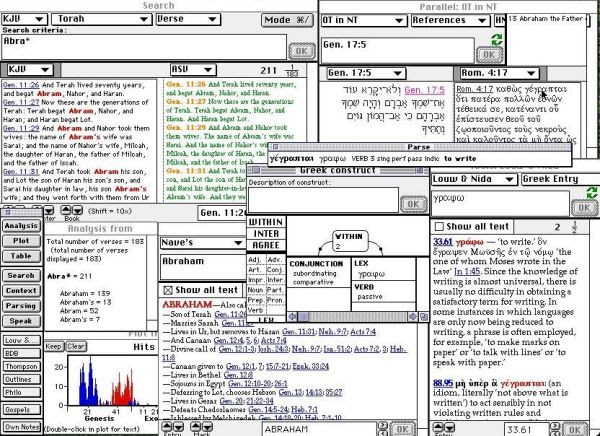This screenshot has height=436, width=600.
Task: Follow the Rom. 4:17 reference link
Action: pyautogui.click(x=474, y=89)
